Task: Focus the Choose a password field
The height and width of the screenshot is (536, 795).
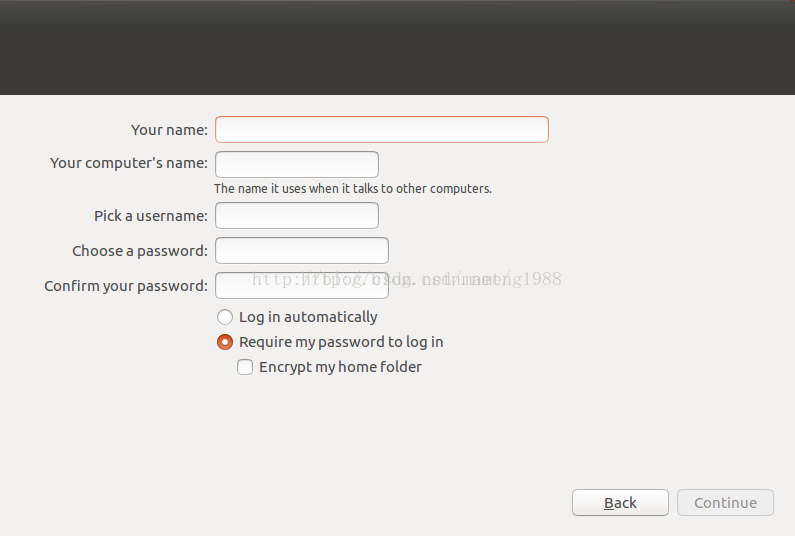Action: click(x=302, y=251)
